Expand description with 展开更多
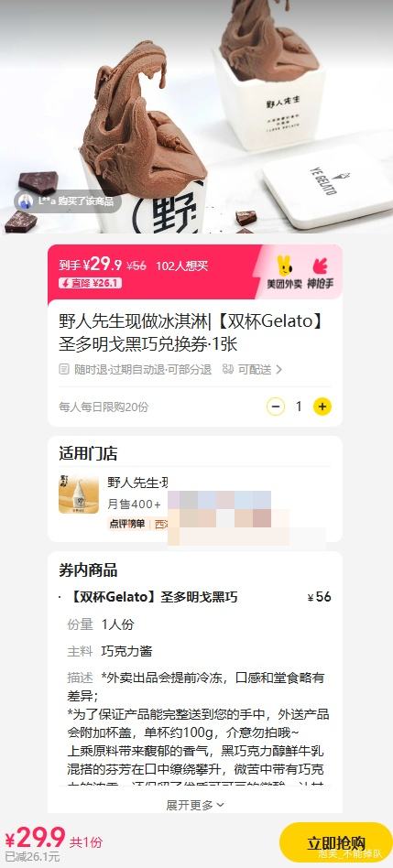Screen dimensions: 393x868 [x=195, y=805]
